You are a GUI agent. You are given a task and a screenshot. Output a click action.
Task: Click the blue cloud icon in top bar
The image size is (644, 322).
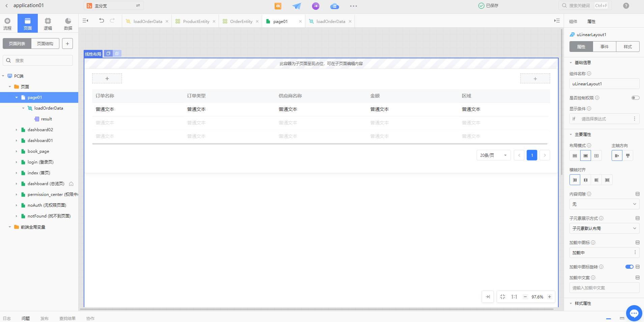(x=334, y=6)
